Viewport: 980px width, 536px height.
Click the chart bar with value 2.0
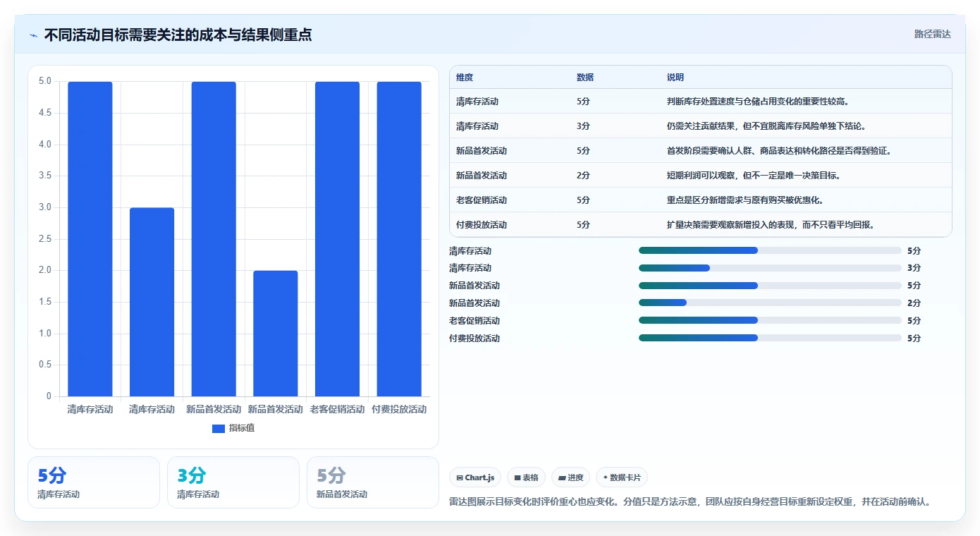(x=276, y=334)
